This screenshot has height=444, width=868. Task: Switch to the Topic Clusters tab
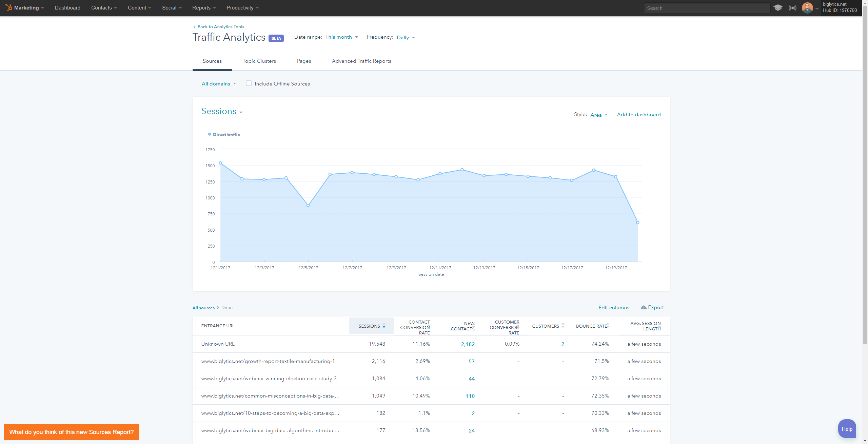tap(259, 61)
